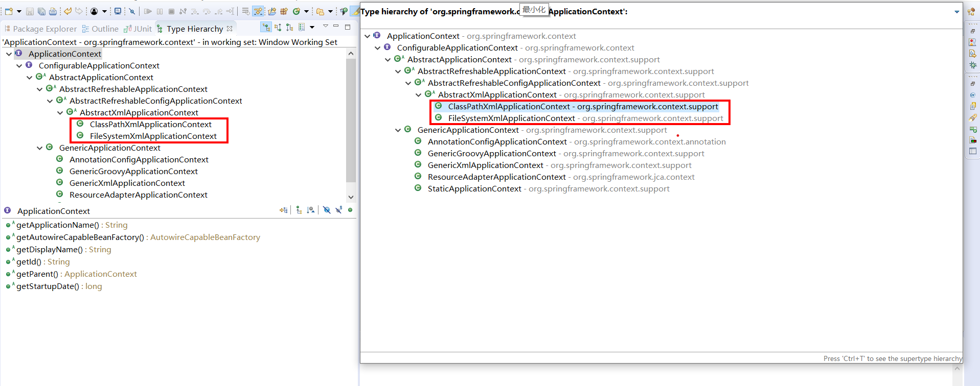The image size is (980, 386).
Task: Toggle Show the Supertype Hierarchy mode
Action: (x=278, y=27)
